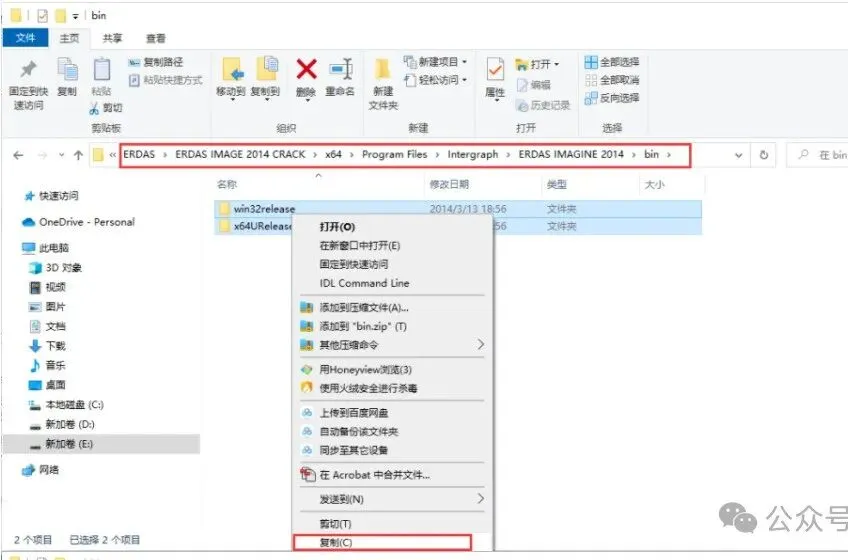Expand the address bar history dropdown

pos(739,155)
